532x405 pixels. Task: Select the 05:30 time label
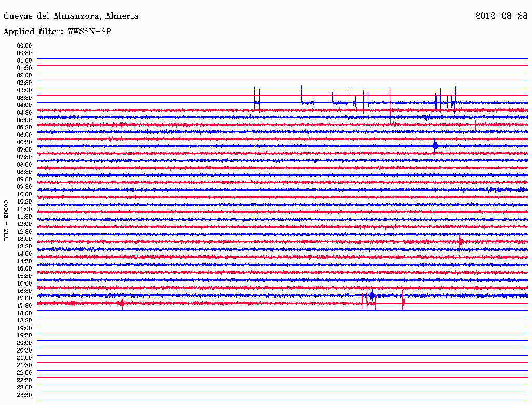click(24, 128)
